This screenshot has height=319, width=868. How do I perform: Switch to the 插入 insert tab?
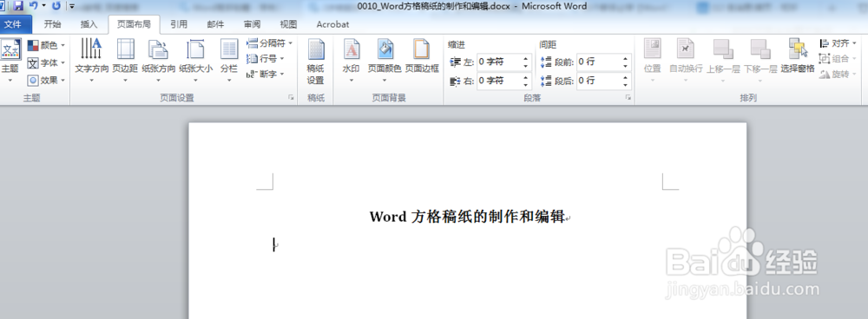click(x=89, y=25)
